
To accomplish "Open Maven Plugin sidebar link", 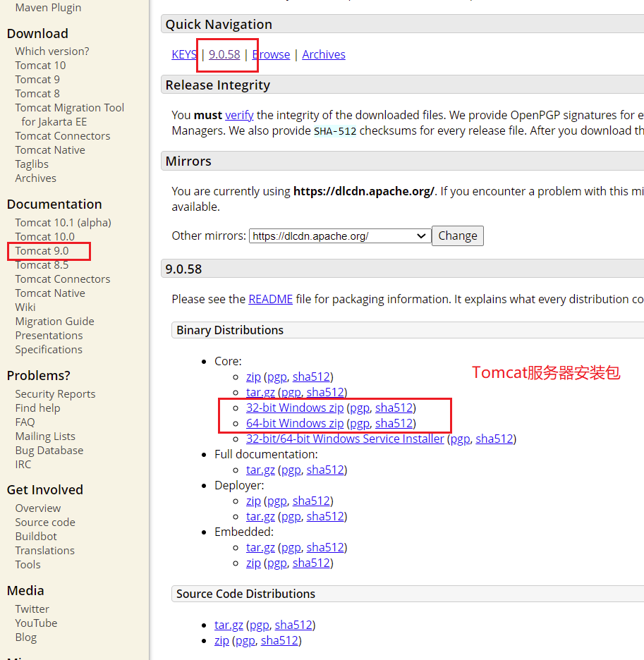I will point(48,8).
